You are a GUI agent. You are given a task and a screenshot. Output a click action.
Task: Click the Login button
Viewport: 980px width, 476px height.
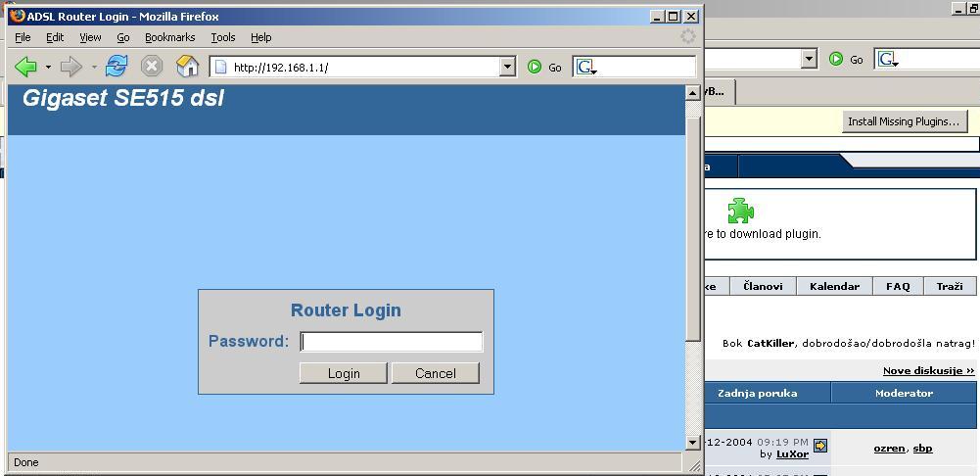point(343,373)
